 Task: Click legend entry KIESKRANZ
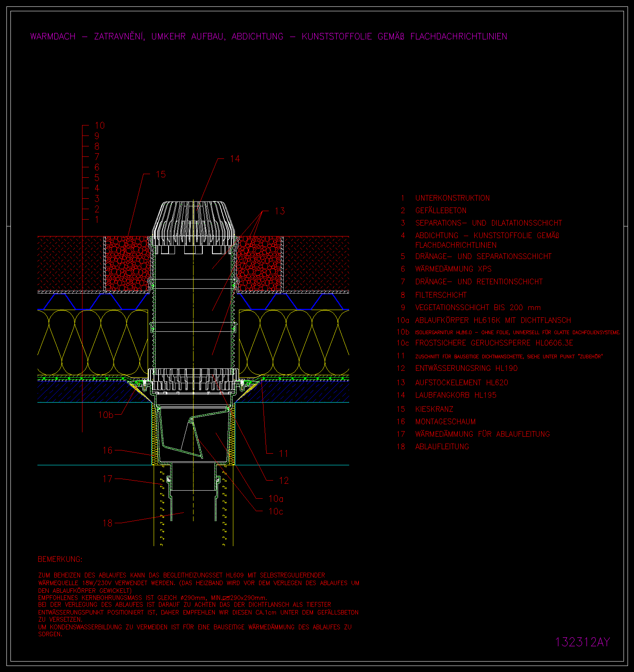(434, 409)
